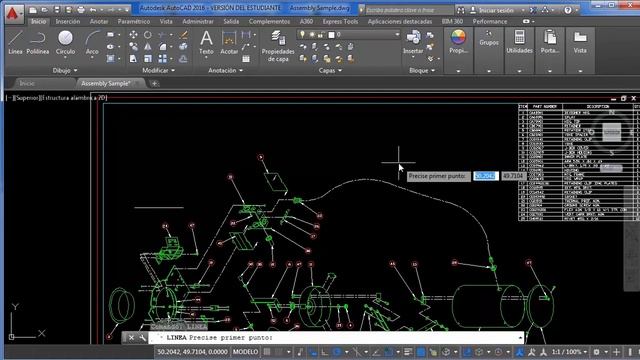Toggle dynamic input in status bar
Viewport: 640px width, 360px height.
click(x=313, y=352)
